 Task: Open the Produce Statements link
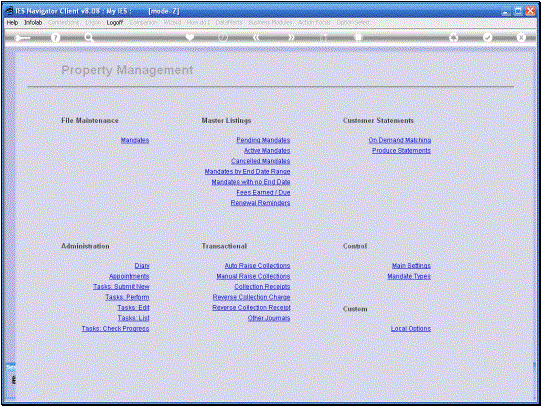coord(401,151)
